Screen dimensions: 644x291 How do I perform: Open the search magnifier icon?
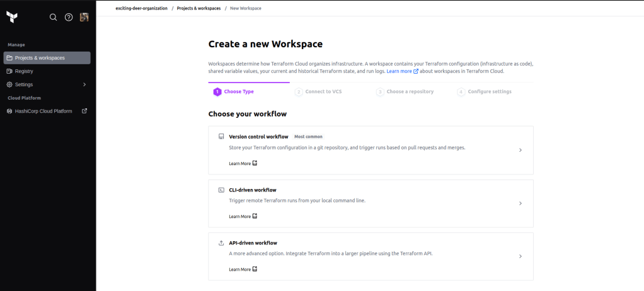(54, 17)
